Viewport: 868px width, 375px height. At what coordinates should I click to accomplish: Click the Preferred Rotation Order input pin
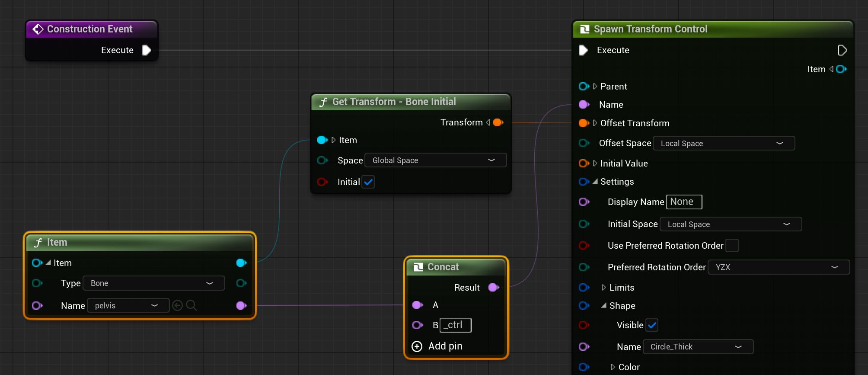pos(584,267)
